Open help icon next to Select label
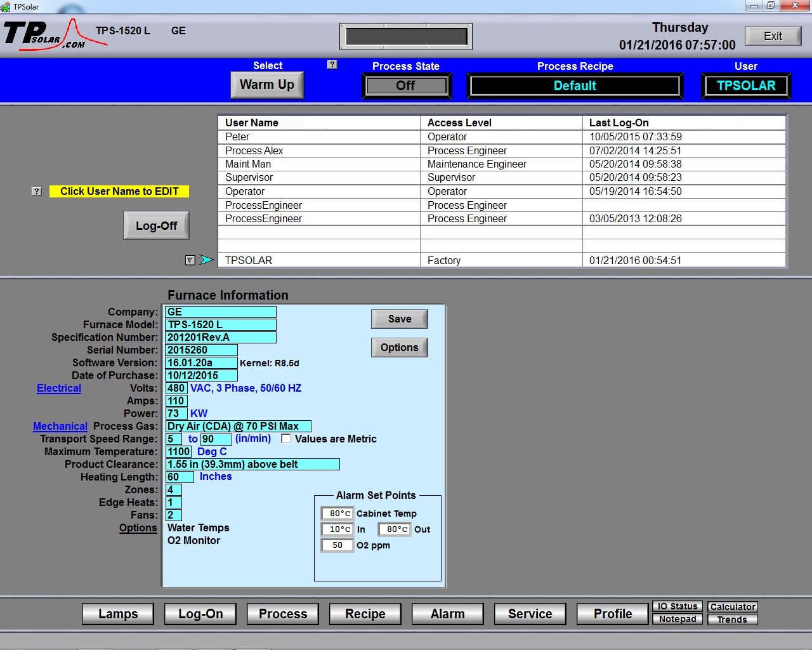Image resolution: width=812 pixels, height=650 pixels. (332, 65)
